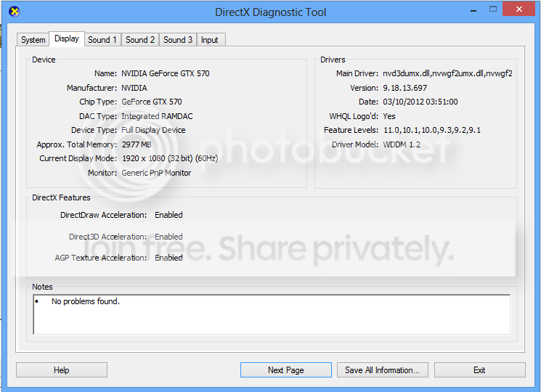
Task: Open the Sound 1 tab
Action: [102, 40]
